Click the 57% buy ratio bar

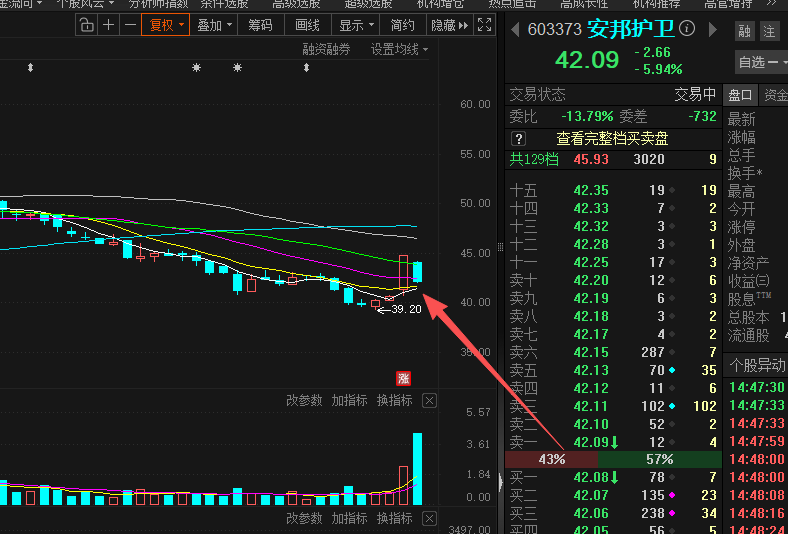[x=660, y=459]
